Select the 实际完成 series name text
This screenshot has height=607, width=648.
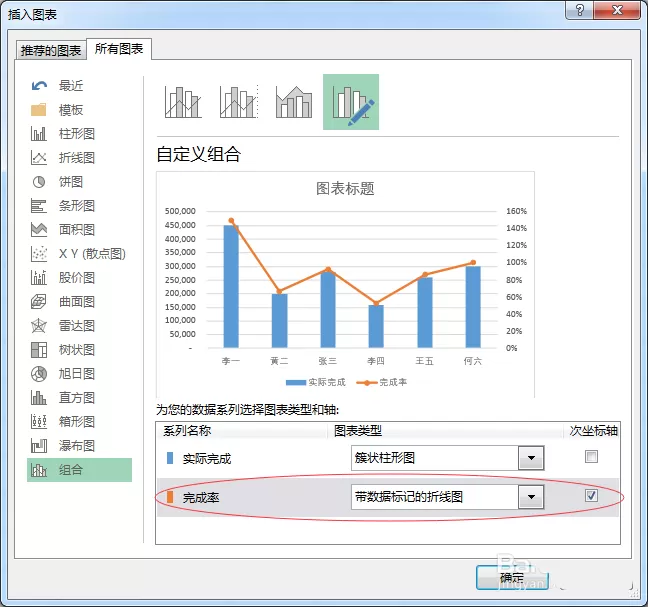point(207,459)
